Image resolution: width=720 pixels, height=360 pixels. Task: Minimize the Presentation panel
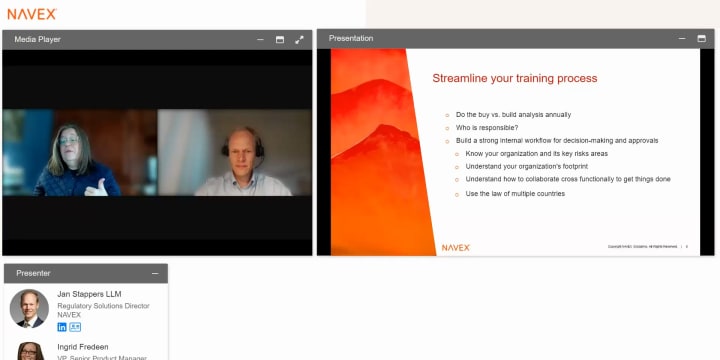point(682,39)
